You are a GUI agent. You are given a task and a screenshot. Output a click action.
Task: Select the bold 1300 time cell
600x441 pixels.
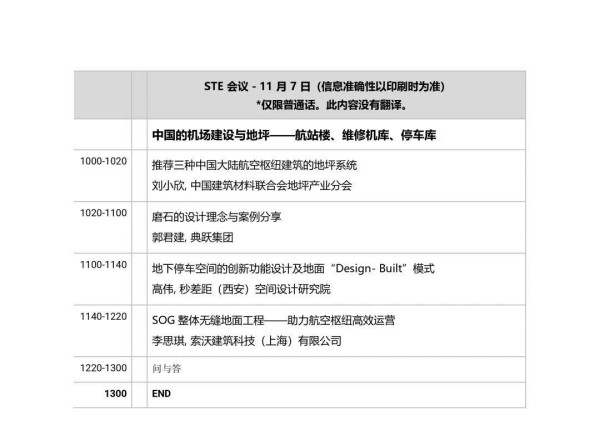(115, 394)
